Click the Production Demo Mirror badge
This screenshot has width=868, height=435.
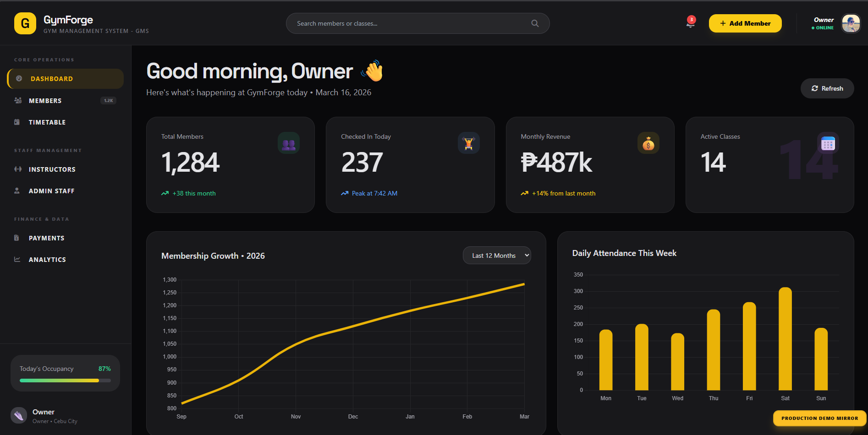(819, 418)
